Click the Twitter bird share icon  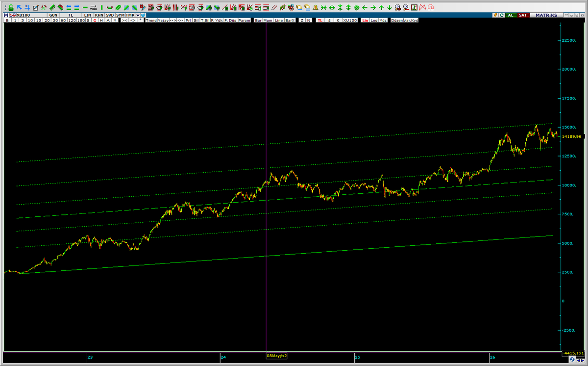(x=143, y=15)
